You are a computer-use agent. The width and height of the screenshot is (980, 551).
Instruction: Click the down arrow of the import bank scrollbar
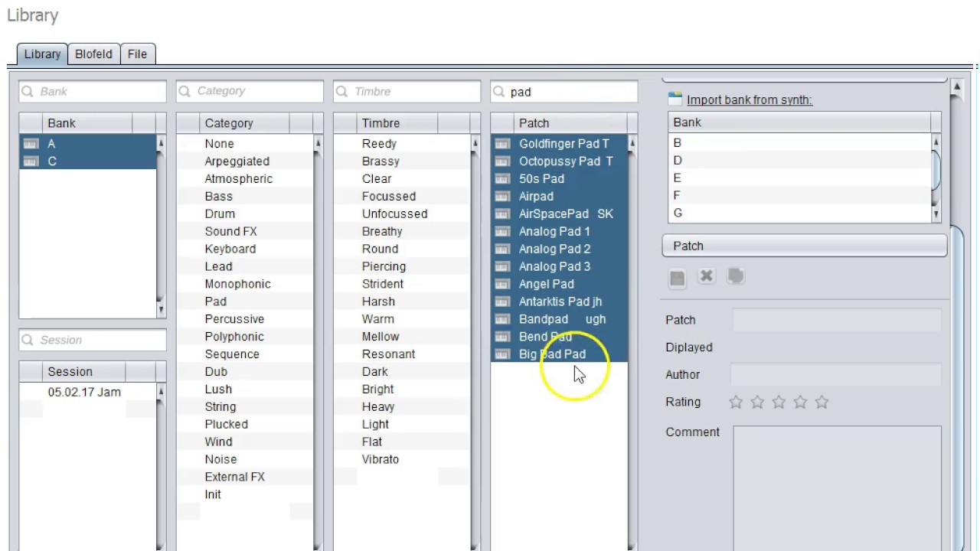[x=936, y=215]
